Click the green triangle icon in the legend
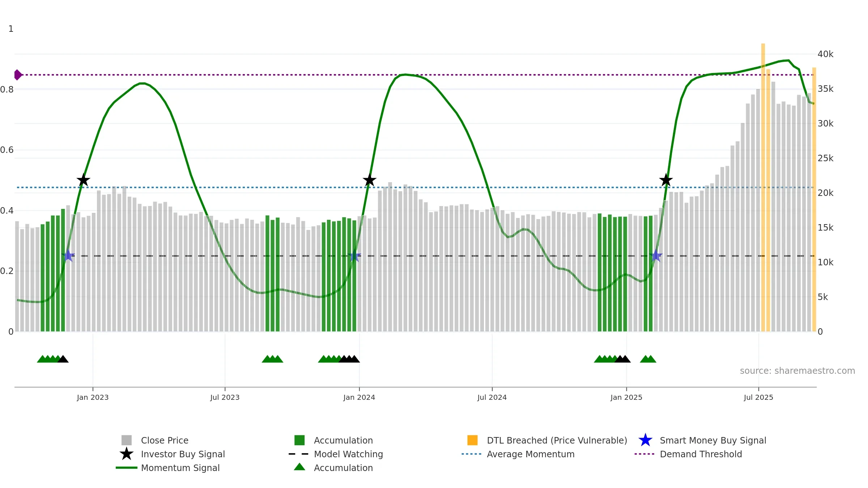The height and width of the screenshot is (488, 868). 299,467
